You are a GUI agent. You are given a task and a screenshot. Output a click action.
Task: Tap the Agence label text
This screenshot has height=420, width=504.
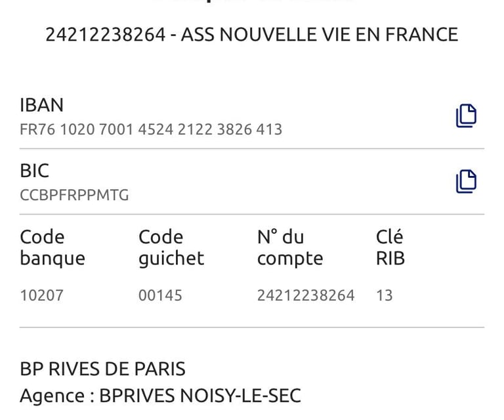point(52,396)
